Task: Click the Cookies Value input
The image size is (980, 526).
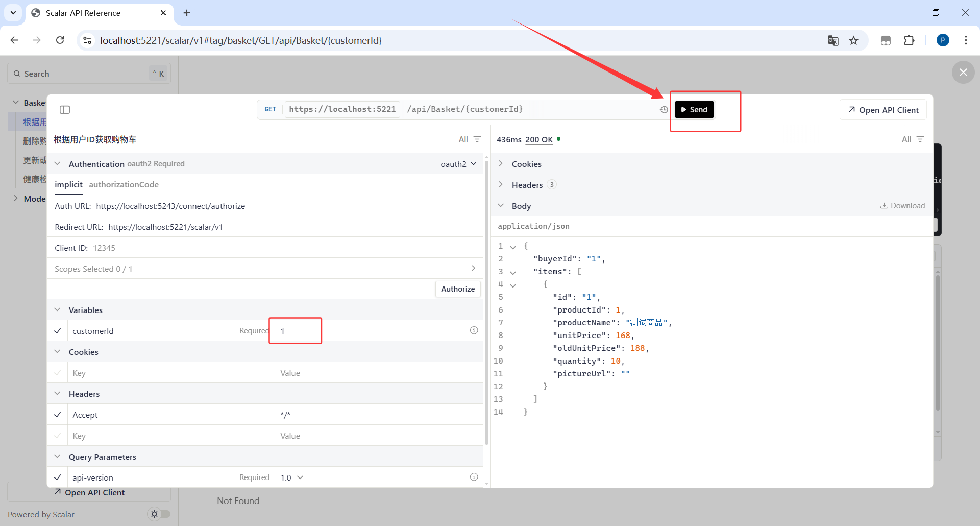Action: 379,373
